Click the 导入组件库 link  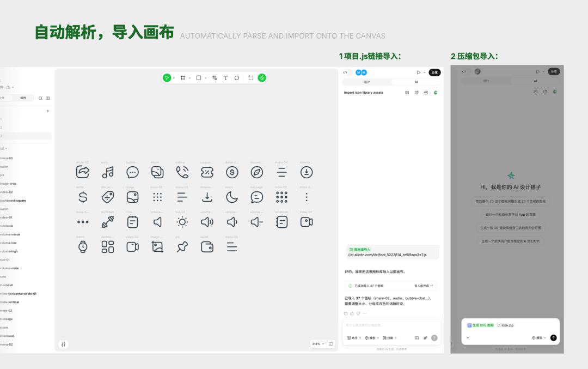pos(424,286)
